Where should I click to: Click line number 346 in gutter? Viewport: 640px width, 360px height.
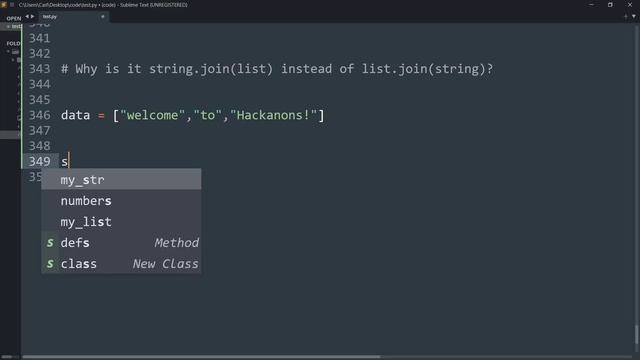[39, 115]
